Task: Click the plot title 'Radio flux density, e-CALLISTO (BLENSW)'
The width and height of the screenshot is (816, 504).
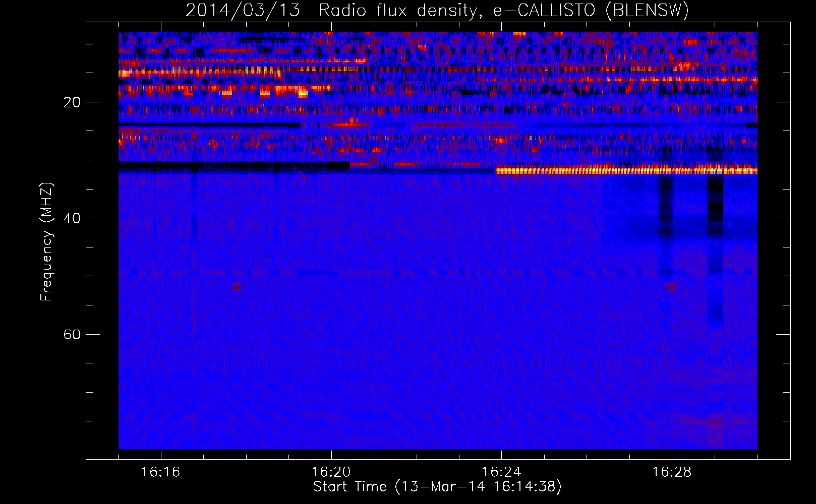Action: (503, 11)
